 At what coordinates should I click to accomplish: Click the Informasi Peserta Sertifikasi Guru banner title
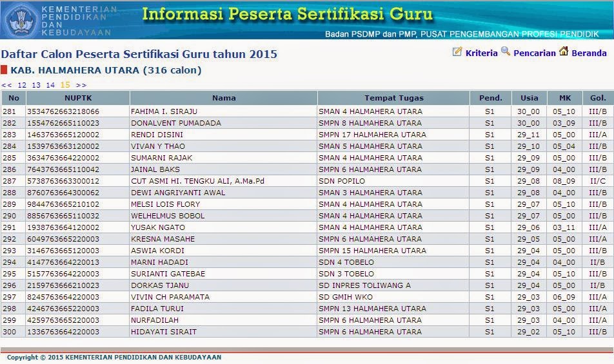click(288, 14)
